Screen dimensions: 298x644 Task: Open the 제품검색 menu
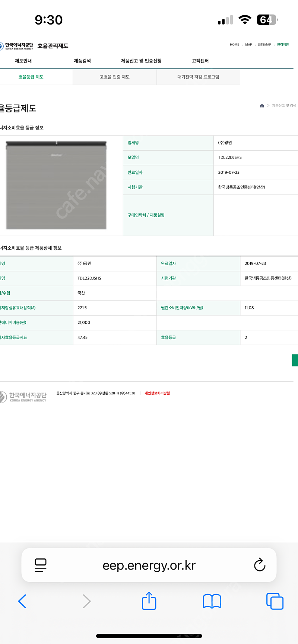click(x=82, y=61)
